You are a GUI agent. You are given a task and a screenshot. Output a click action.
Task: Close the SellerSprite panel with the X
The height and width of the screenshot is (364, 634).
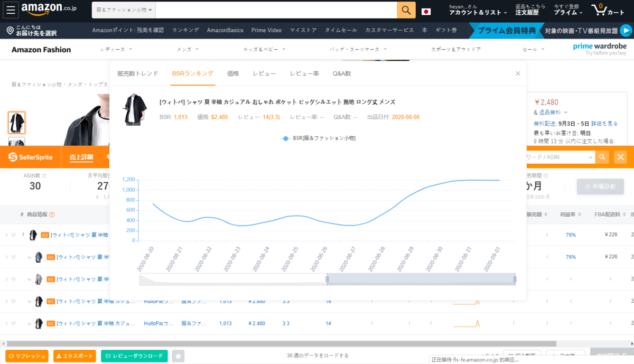click(x=620, y=157)
